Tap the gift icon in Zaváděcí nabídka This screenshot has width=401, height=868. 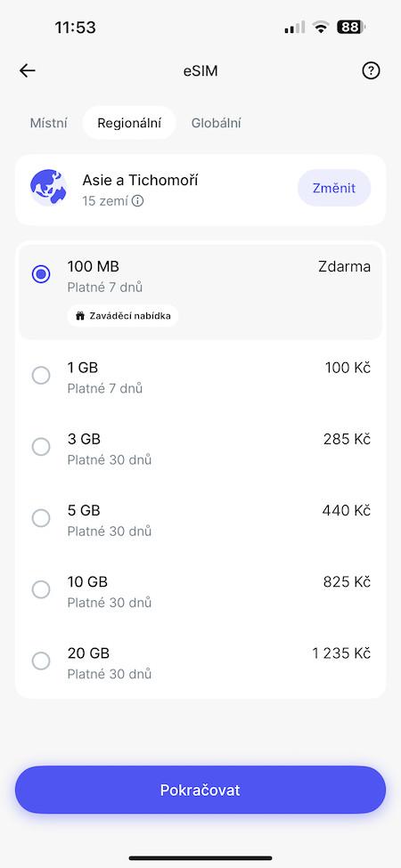[80, 316]
